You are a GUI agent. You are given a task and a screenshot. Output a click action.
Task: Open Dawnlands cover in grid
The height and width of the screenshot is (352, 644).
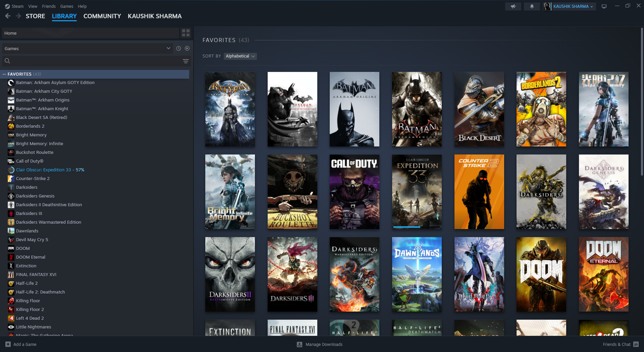[417, 274]
